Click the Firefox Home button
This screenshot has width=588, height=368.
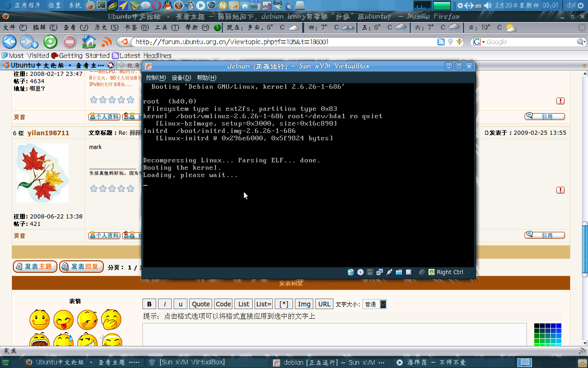pyautogui.click(x=89, y=42)
